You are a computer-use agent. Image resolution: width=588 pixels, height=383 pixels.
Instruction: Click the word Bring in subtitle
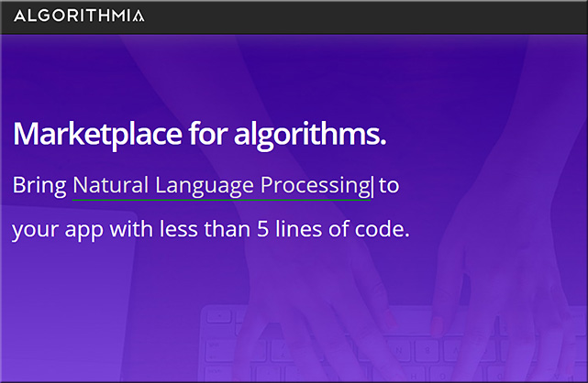click(x=39, y=186)
